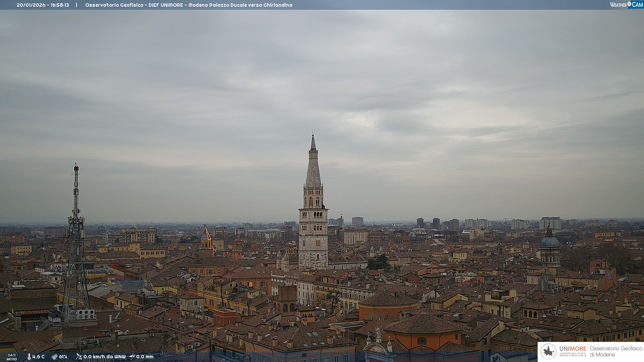Select the 61% humidity reading
The height and width of the screenshot is (362, 644).
[63, 357]
